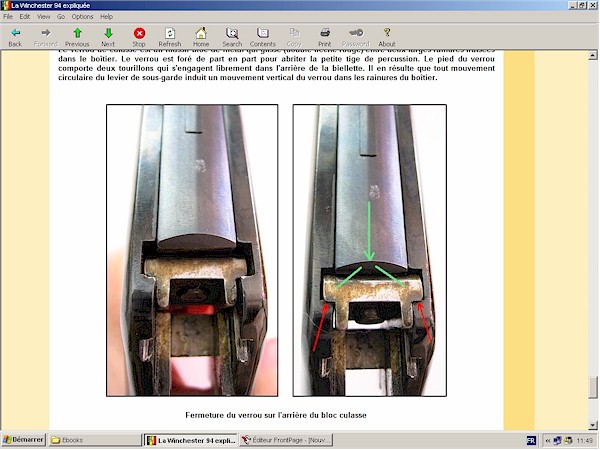The width and height of the screenshot is (600, 450).
Task: Click right bolt photo with green arrows
Action: pyautogui.click(x=369, y=250)
